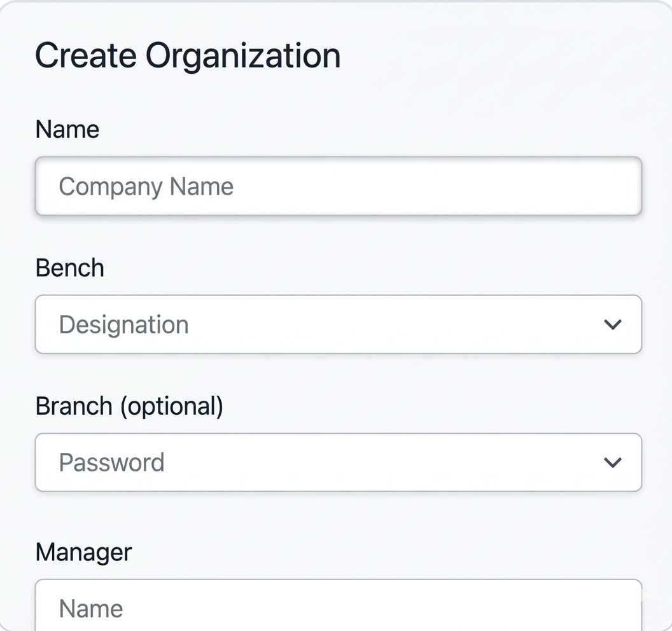Click the Create Organization heading
The image size is (672, 631).
click(x=188, y=56)
